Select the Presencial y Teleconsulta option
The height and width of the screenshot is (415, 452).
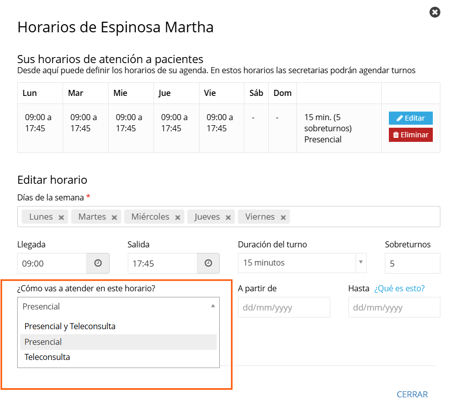pos(118,326)
